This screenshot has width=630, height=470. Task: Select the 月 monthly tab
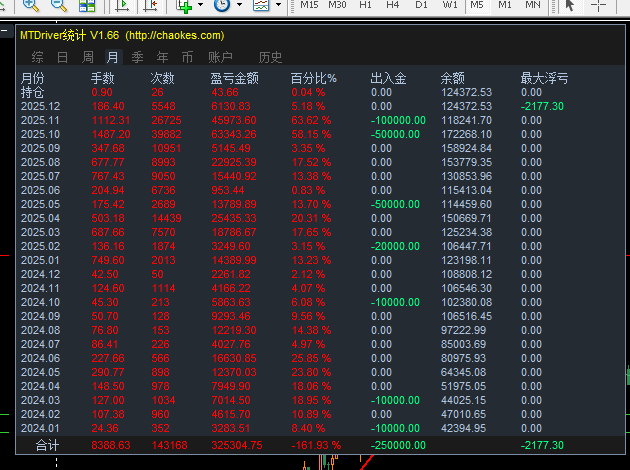click(113, 57)
